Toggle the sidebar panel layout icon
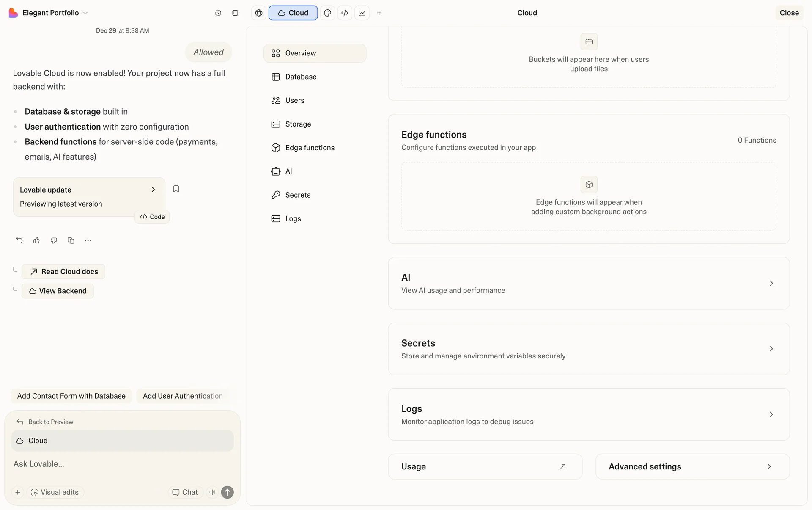 coord(235,13)
